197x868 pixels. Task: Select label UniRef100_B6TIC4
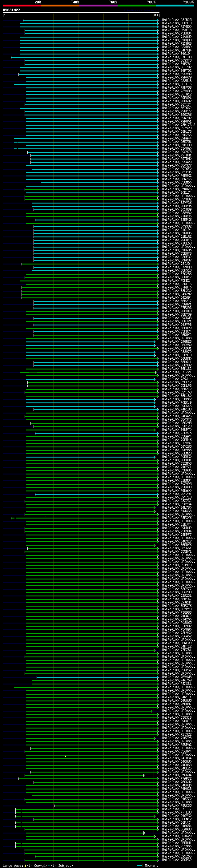click(176, 104)
